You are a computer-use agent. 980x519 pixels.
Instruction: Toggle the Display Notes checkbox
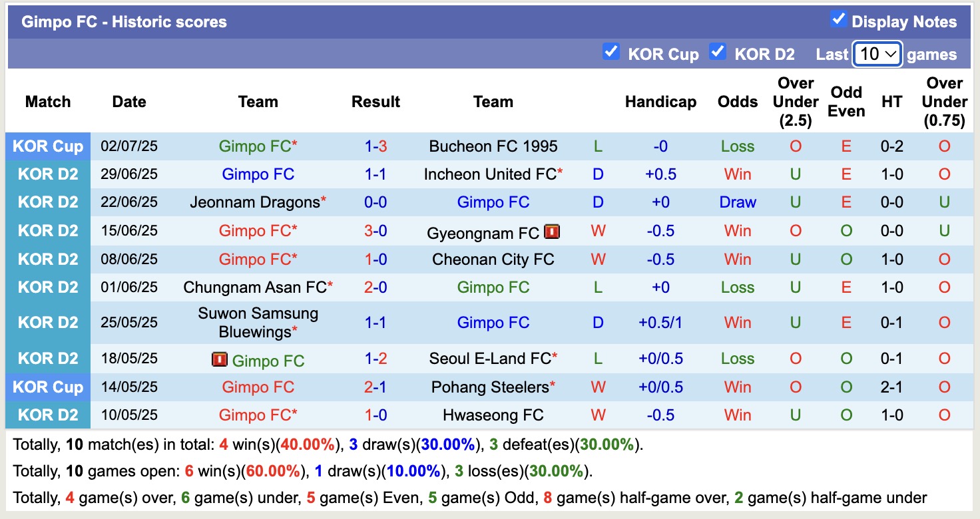[x=838, y=20]
